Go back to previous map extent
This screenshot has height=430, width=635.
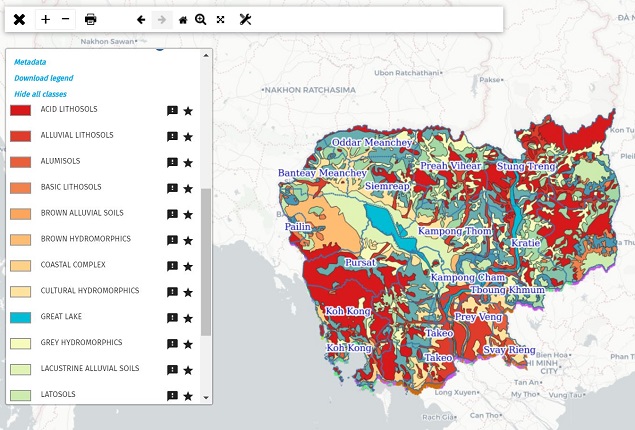141,19
